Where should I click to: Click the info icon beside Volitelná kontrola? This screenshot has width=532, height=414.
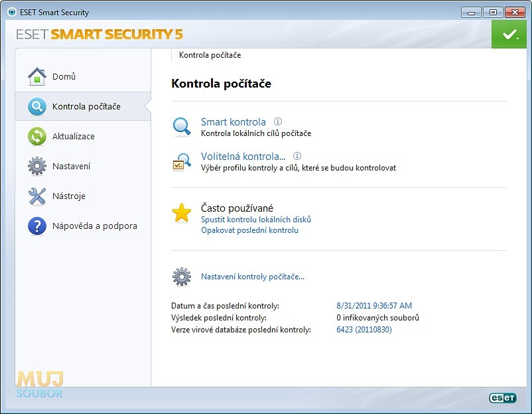tap(297, 156)
